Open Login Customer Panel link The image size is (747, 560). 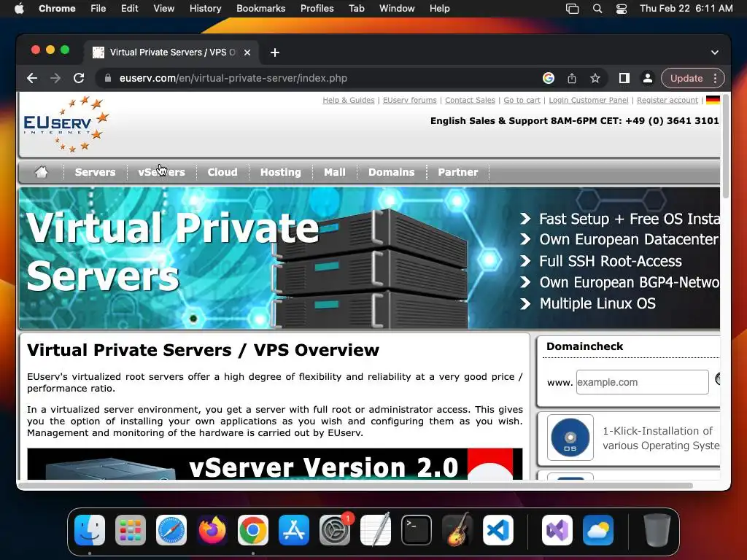[589, 100]
